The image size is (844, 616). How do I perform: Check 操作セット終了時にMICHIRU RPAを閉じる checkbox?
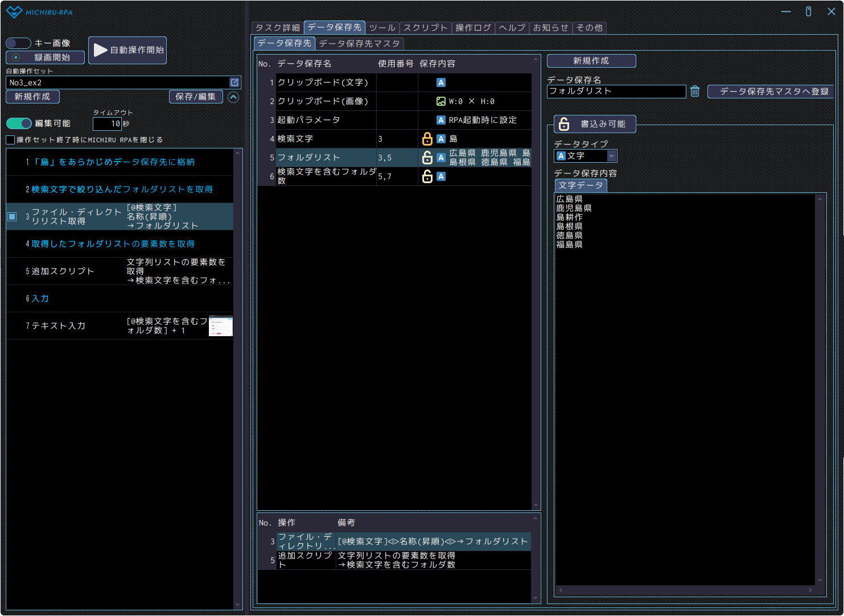pyautogui.click(x=10, y=140)
